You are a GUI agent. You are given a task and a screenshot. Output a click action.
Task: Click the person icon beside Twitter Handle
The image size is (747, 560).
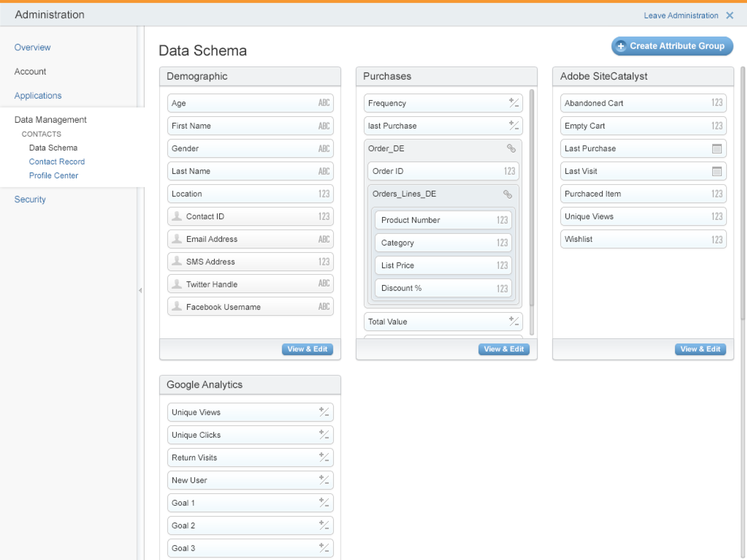tap(177, 284)
